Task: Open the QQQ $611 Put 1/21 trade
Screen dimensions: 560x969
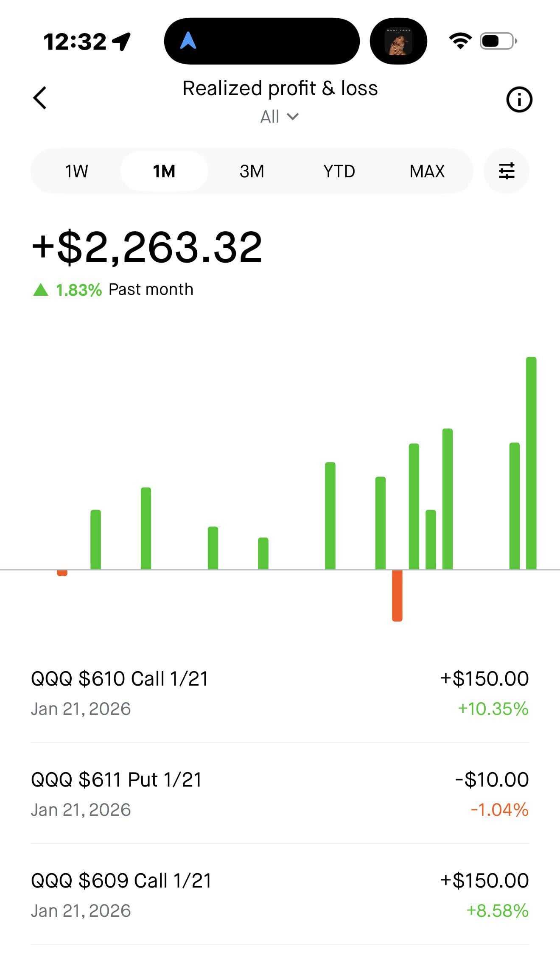Action: 280,794
